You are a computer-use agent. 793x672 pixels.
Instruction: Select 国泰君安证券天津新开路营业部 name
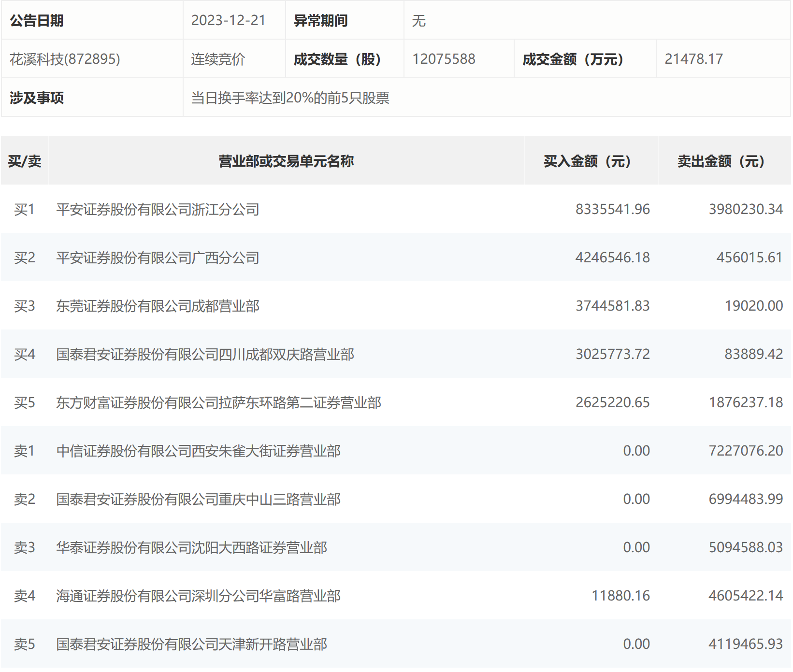(x=192, y=644)
